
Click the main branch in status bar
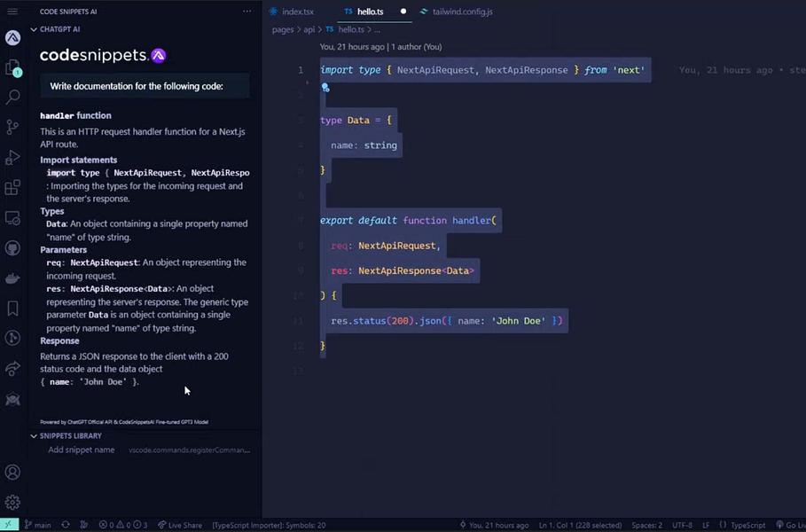pyautogui.click(x=38, y=525)
